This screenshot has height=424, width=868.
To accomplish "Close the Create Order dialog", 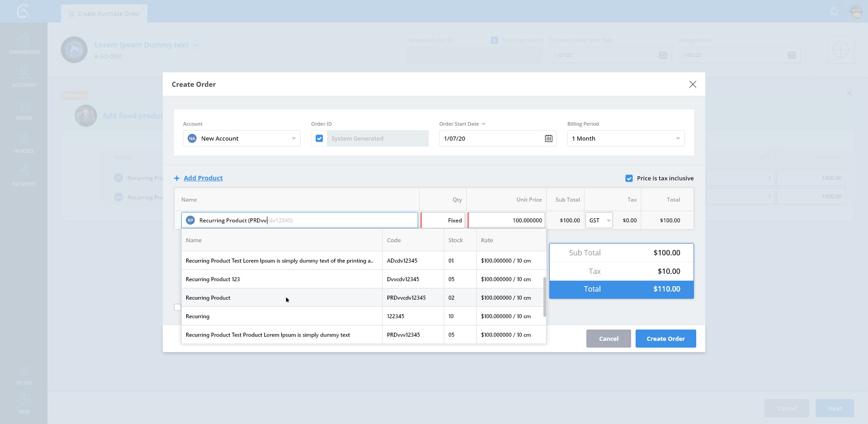I will coord(693,85).
